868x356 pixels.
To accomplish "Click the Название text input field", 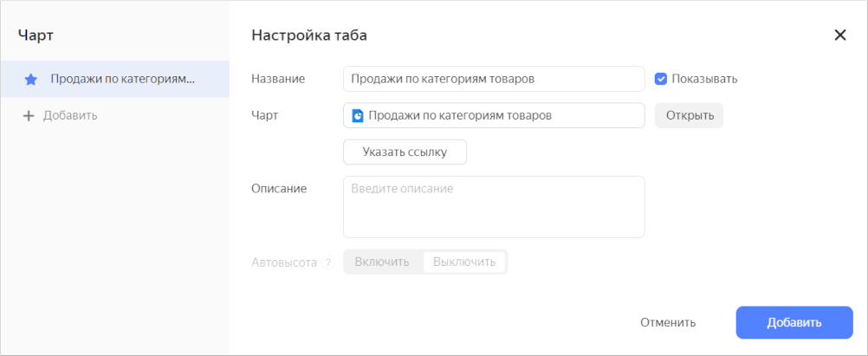I will 493,79.
